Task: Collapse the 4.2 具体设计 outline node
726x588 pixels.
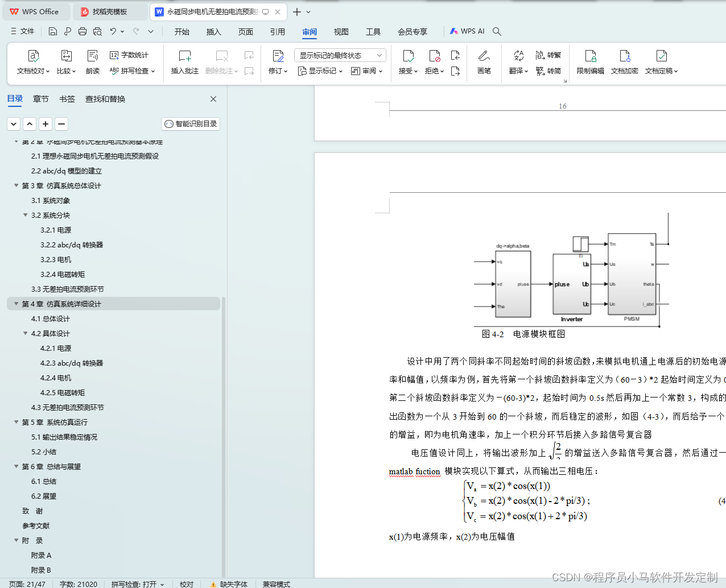Action: click(25, 333)
